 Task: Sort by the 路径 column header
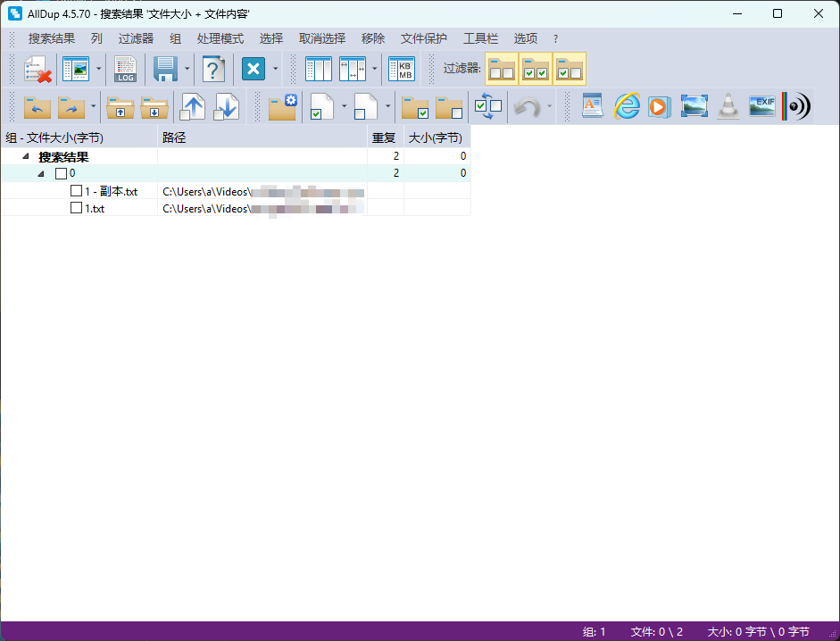[x=262, y=137]
